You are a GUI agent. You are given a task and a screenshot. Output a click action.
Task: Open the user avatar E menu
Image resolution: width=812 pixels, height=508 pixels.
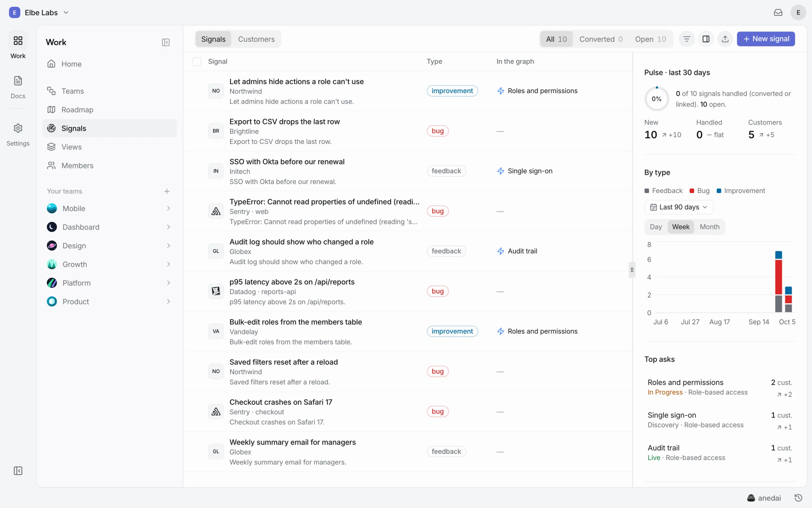click(x=798, y=13)
